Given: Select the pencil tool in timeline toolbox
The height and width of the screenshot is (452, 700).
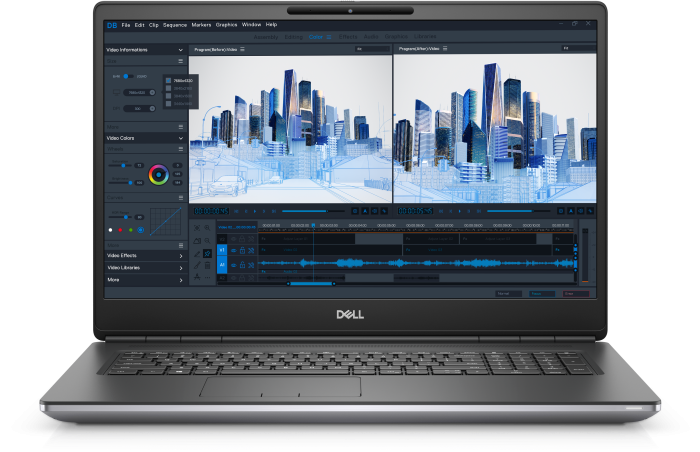Looking at the screenshot, I should (x=197, y=254).
